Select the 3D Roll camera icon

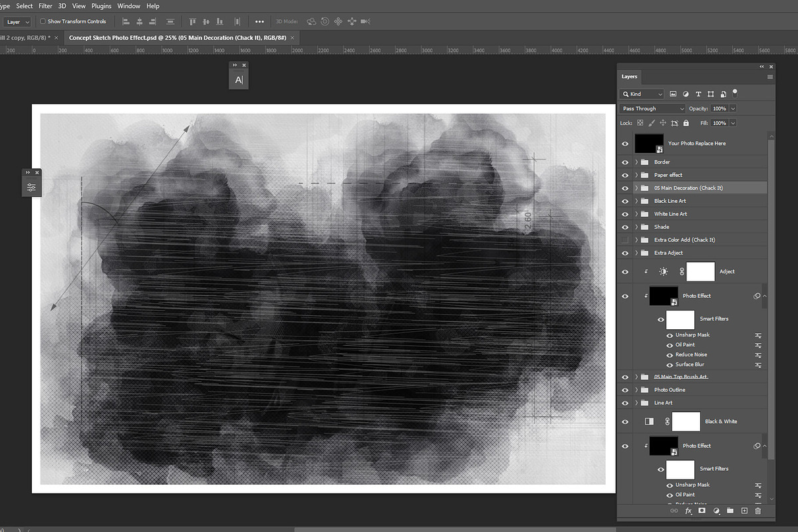325,21
